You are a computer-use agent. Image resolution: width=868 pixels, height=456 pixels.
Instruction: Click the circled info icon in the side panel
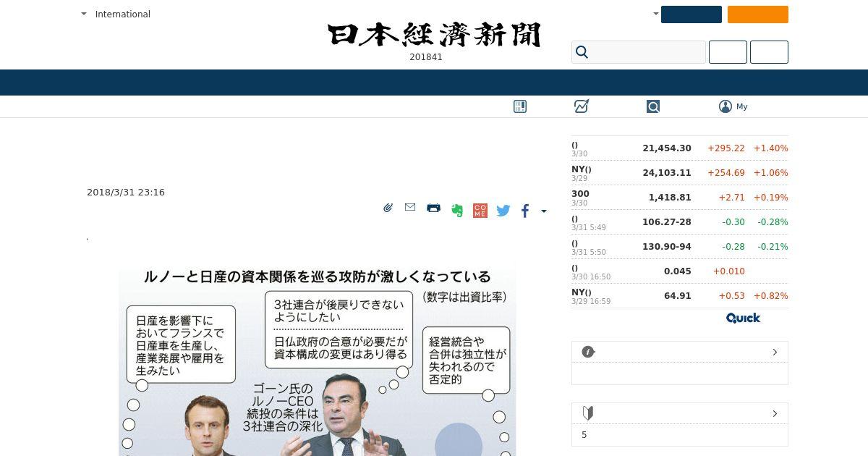tap(588, 352)
